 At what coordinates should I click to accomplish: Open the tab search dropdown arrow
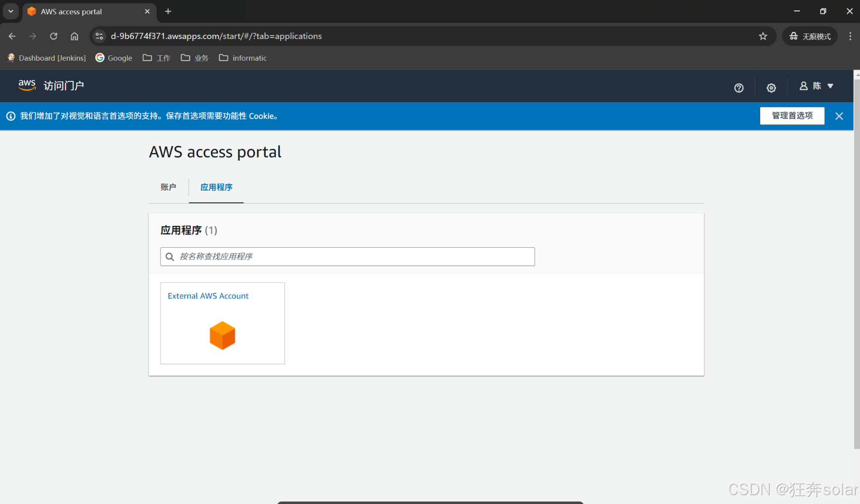click(x=10, y=11)
